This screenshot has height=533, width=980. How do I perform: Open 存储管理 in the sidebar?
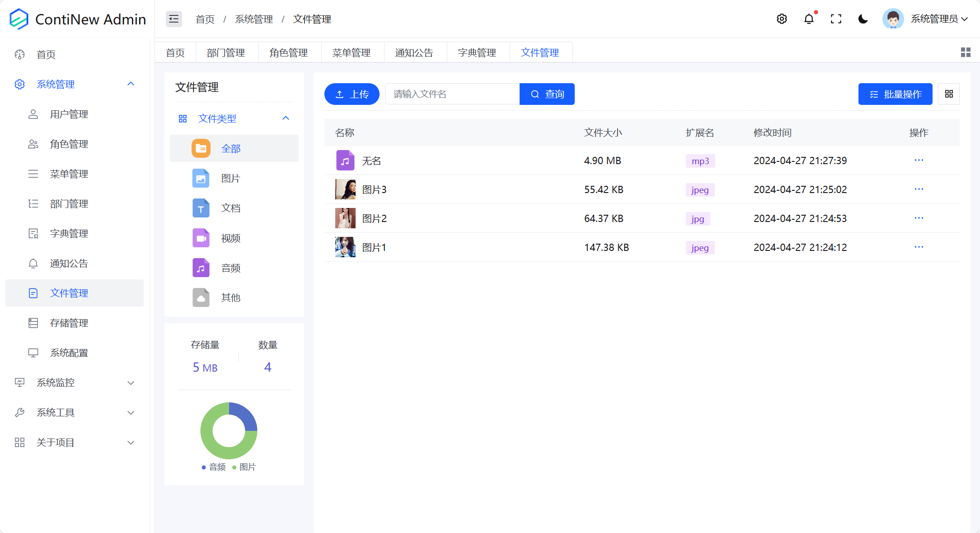point(69,323)
